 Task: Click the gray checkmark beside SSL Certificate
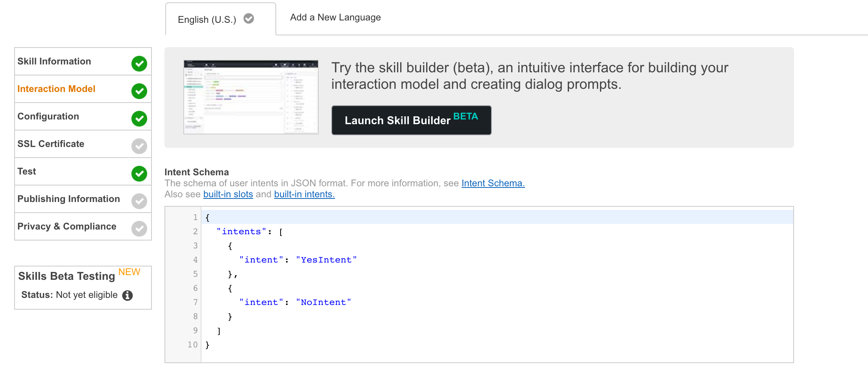[139, 146]
